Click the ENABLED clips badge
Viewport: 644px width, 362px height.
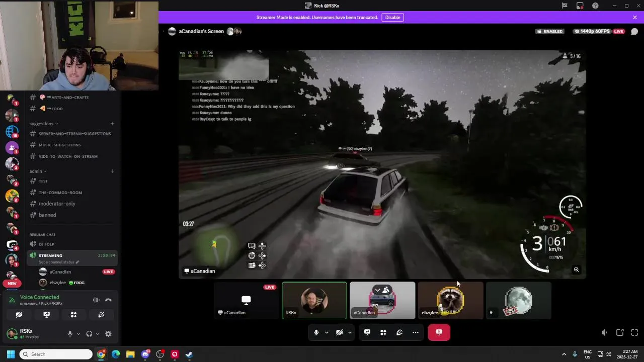549,31
